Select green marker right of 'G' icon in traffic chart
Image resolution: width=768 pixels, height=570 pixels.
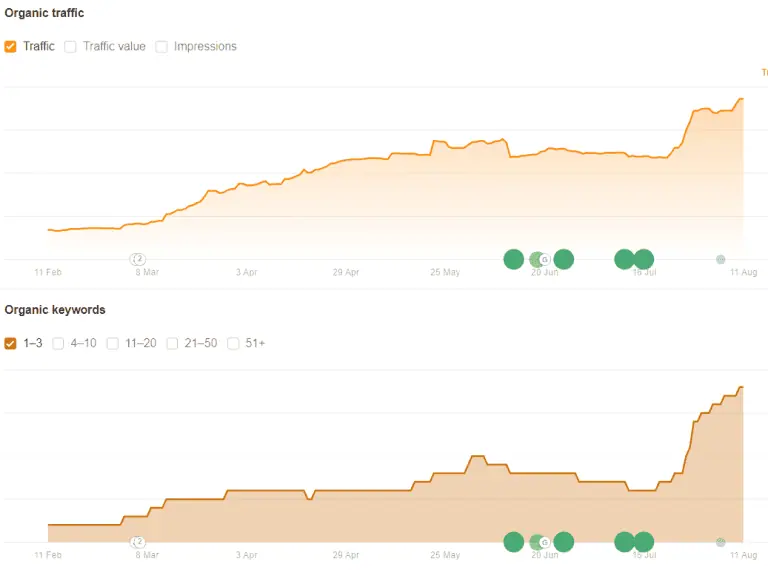(564, 259)
